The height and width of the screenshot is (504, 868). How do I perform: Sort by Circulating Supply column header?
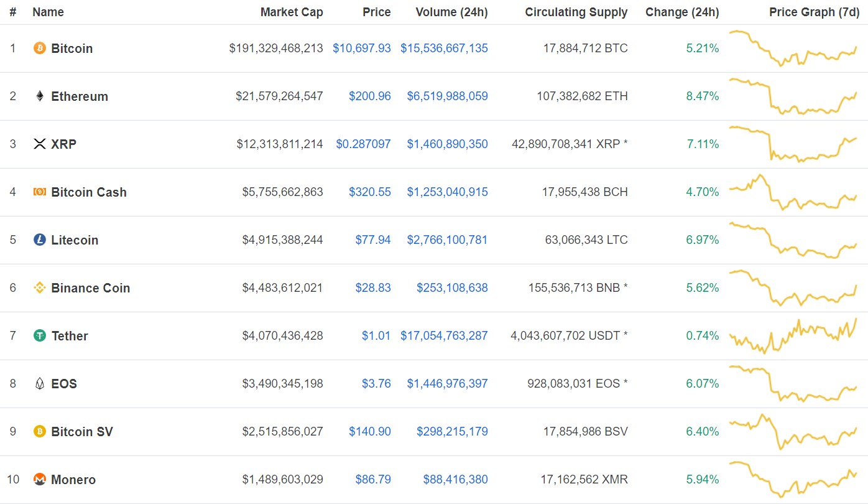576,12
